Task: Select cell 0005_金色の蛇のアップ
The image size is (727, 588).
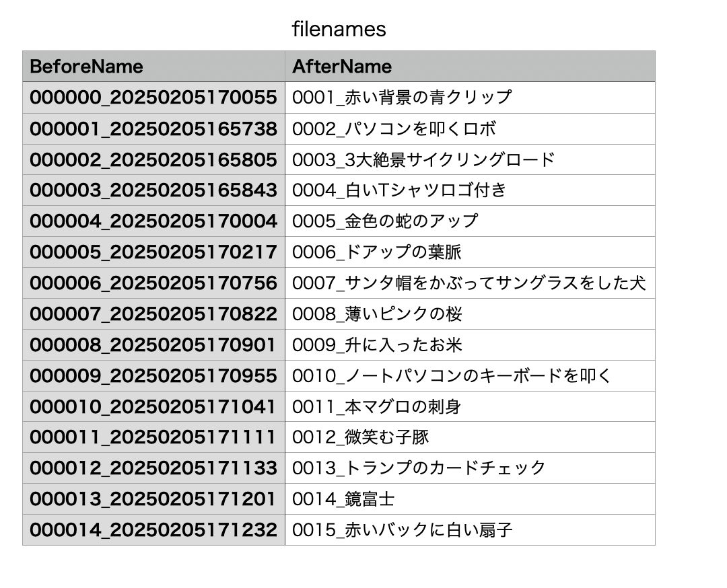Action: [470, 221]
